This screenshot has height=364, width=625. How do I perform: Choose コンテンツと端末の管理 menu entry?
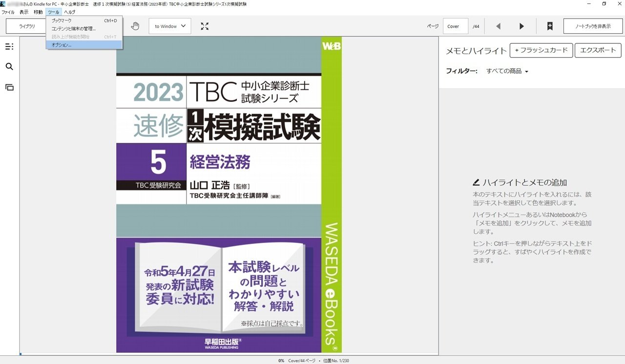(x=84, y=29)
